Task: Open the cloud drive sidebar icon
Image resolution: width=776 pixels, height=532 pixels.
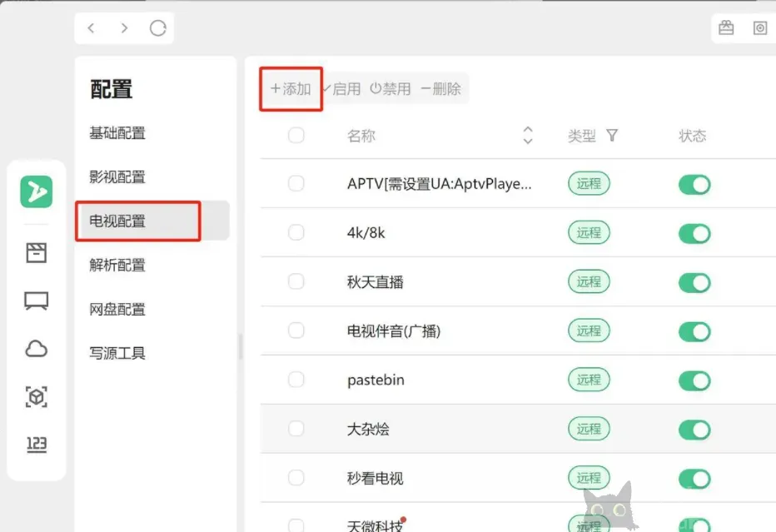Action: point(37,350)
